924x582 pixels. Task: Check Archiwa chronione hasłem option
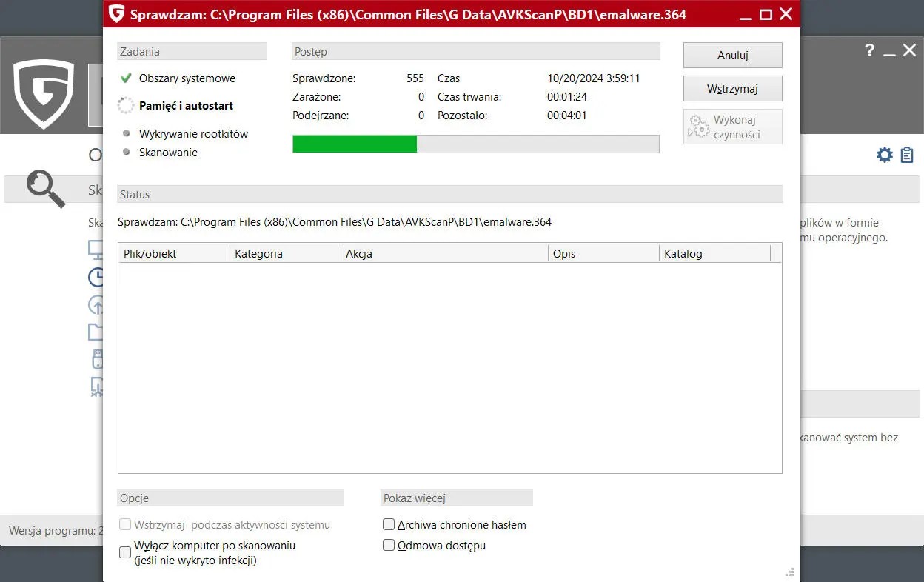click(x=389, y=524)
